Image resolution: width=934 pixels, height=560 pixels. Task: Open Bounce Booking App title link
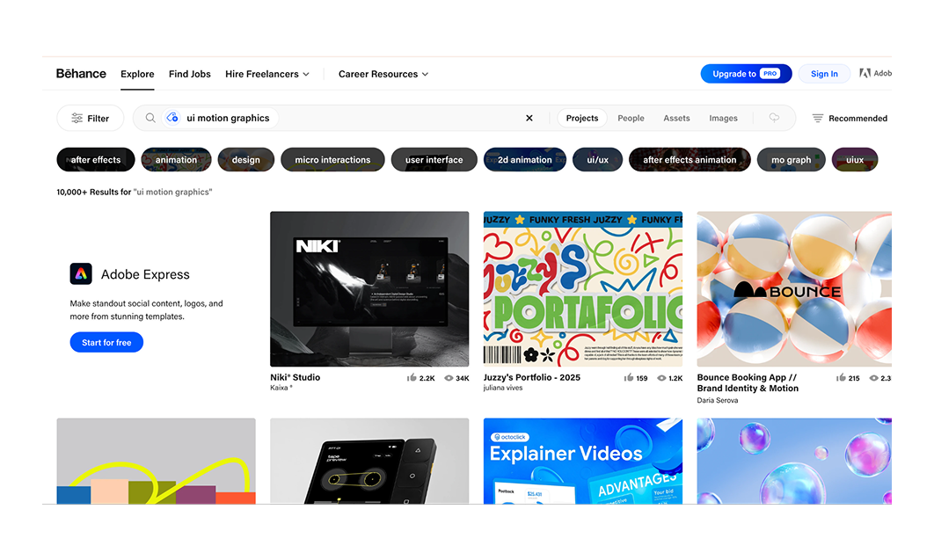pos(748,382)
